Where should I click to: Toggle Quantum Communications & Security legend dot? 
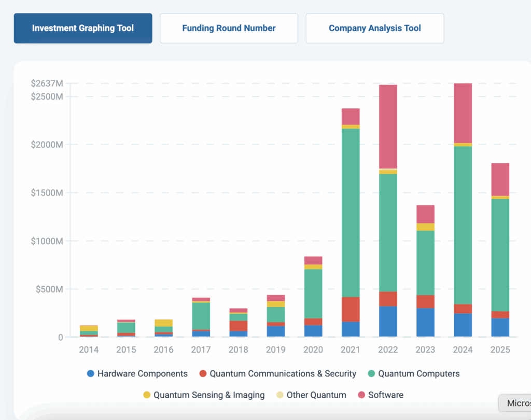coord(203,373)
